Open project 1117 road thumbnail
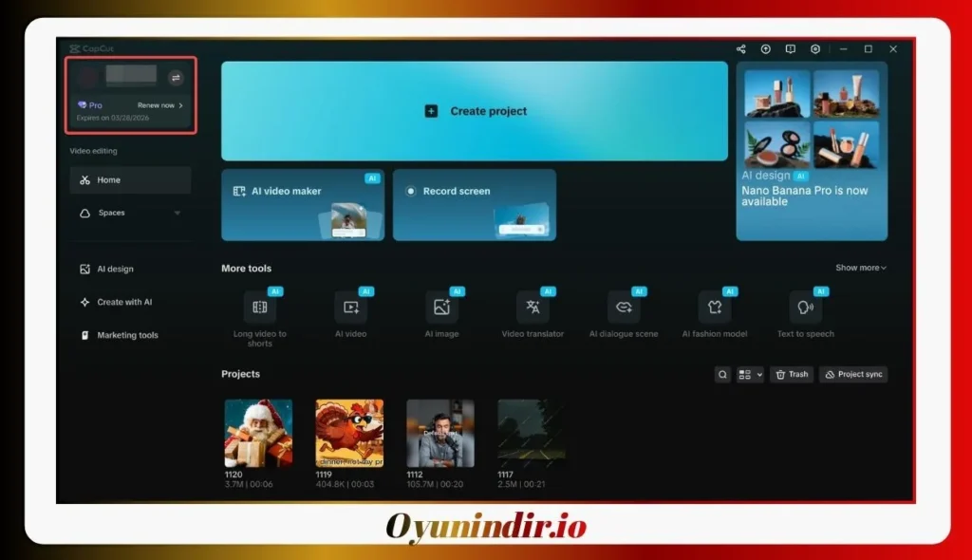This screenshot has height=560, width=972. [532, 433]
